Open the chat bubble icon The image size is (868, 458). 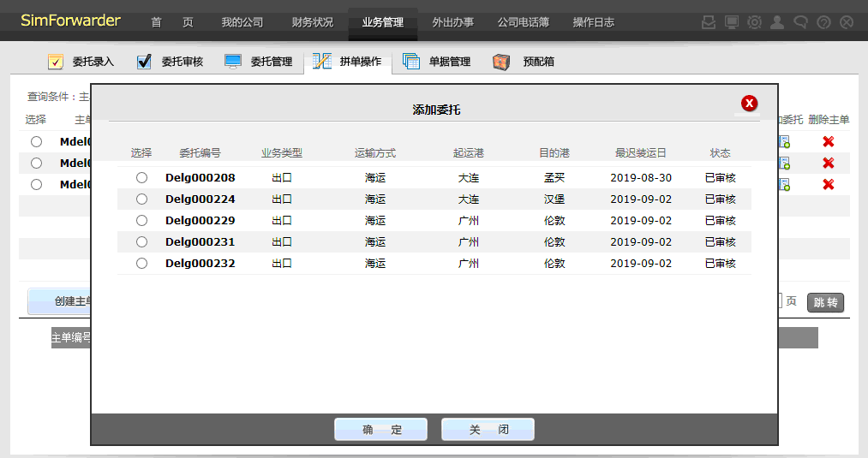click(800, 22)
